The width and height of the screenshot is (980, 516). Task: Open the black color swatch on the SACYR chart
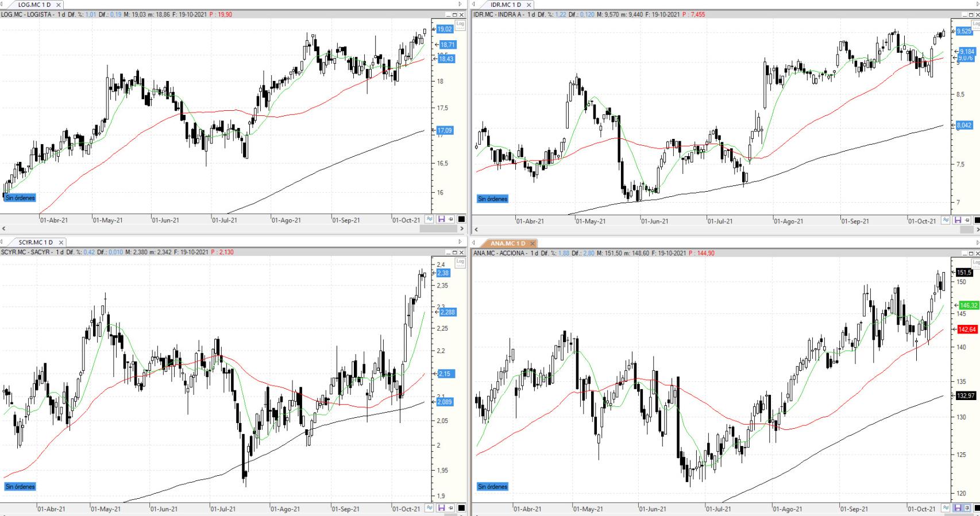461,508
